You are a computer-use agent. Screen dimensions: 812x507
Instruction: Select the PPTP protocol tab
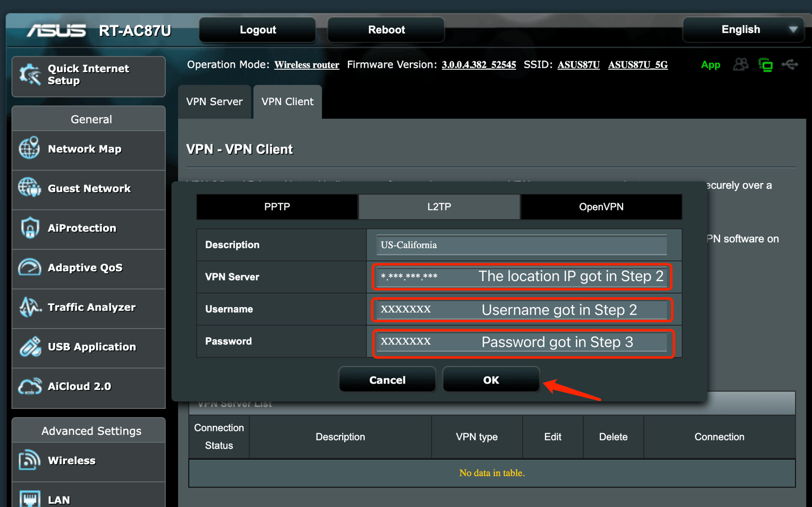pos(277,207)
